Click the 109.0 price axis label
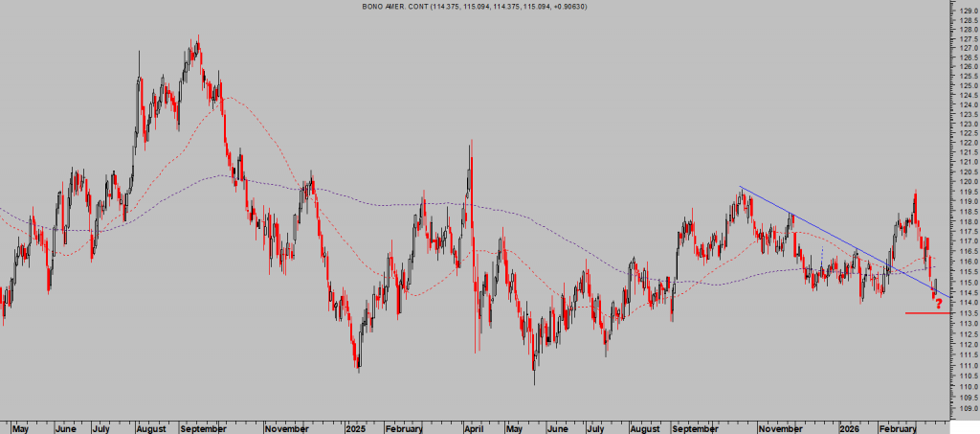 tap(967, 408)
